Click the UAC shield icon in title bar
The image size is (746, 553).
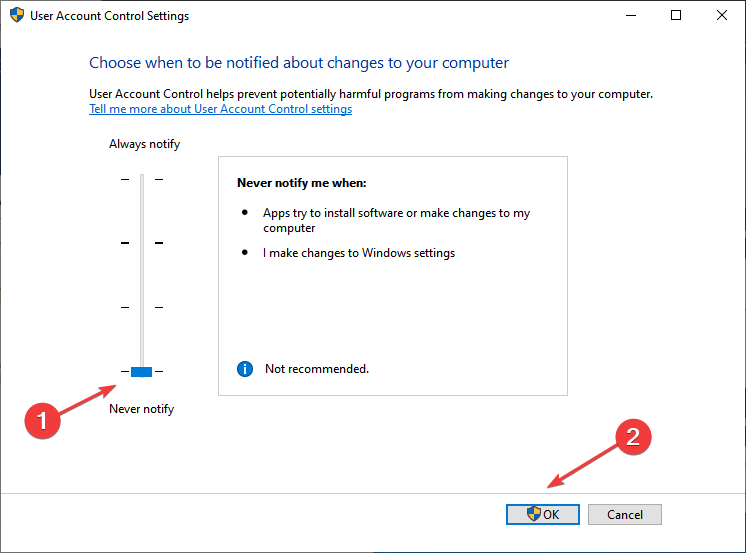17,15
